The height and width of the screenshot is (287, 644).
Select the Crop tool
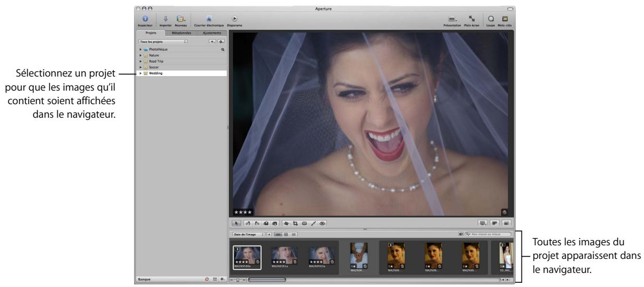pos(295,223)
